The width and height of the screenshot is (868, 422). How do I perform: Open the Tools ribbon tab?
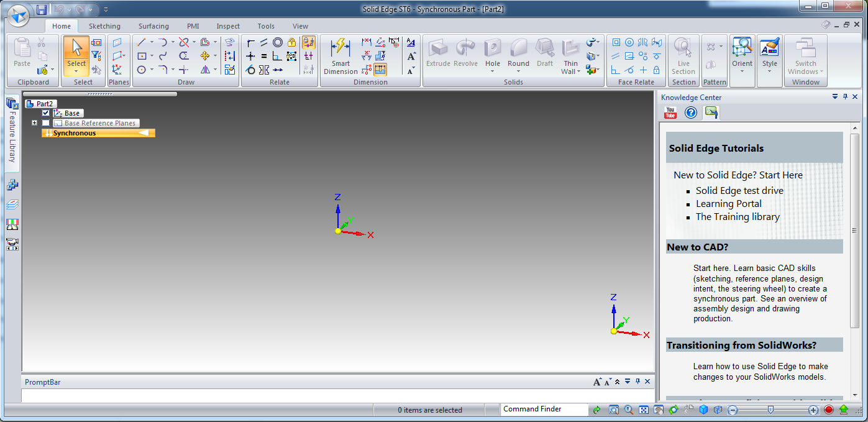(266, 26)
